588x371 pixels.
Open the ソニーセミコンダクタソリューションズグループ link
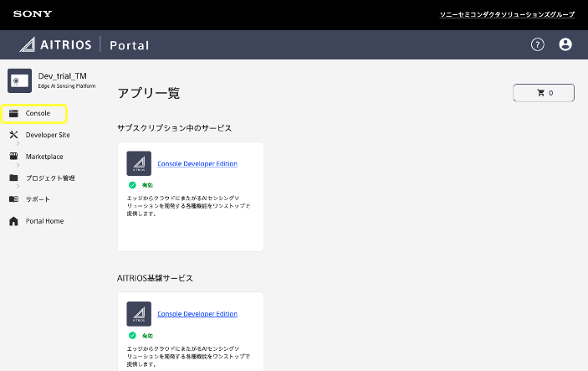pos(507,14)
